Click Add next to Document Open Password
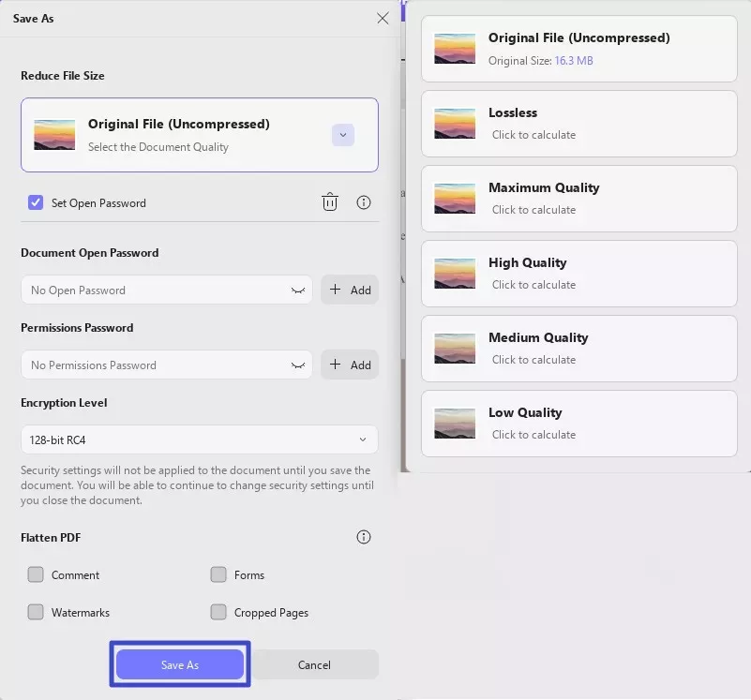 pos(350,290)
